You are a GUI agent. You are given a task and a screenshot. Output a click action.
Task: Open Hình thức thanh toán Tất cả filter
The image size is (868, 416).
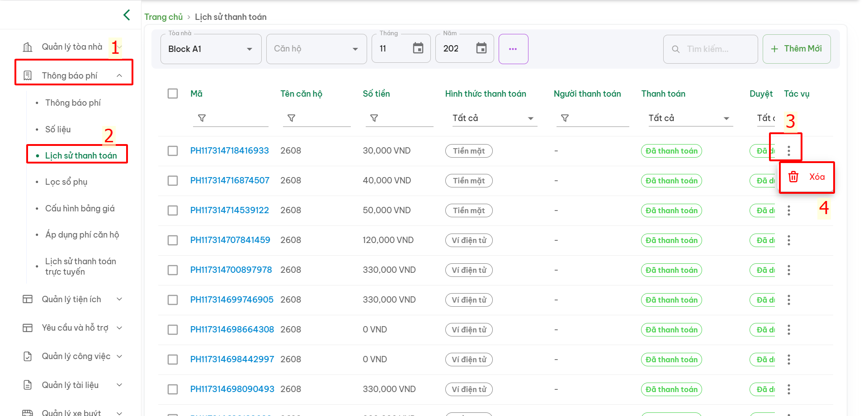coord(495,118)
